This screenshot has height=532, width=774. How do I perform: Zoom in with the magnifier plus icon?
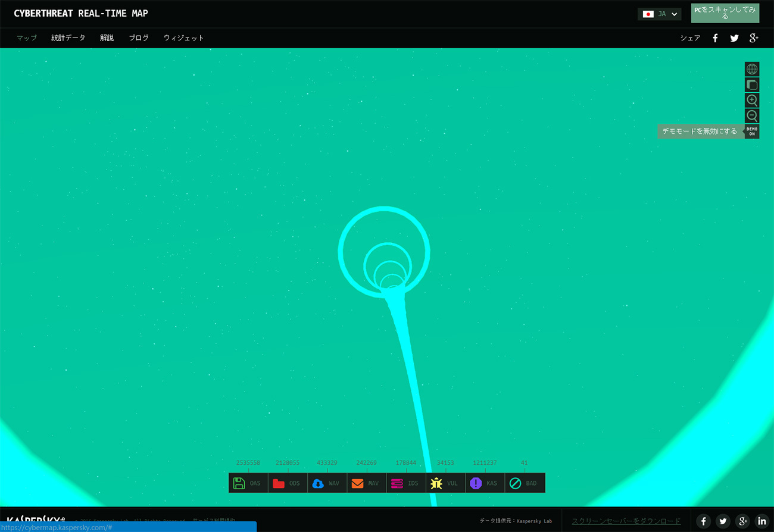click(752, 100)
